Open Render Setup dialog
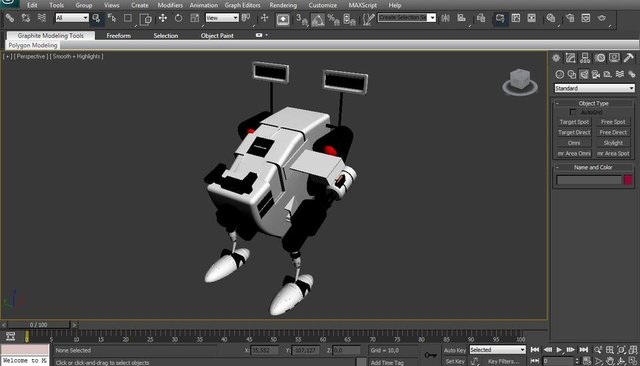The image size is (640, 366). [x=570, y=18]
